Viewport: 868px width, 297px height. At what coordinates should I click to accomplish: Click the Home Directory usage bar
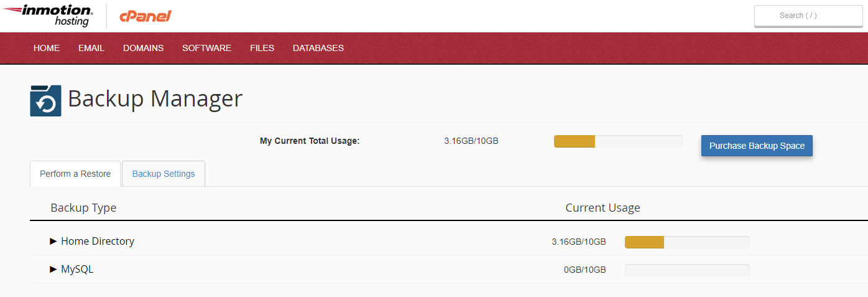[x=687, y=242]
